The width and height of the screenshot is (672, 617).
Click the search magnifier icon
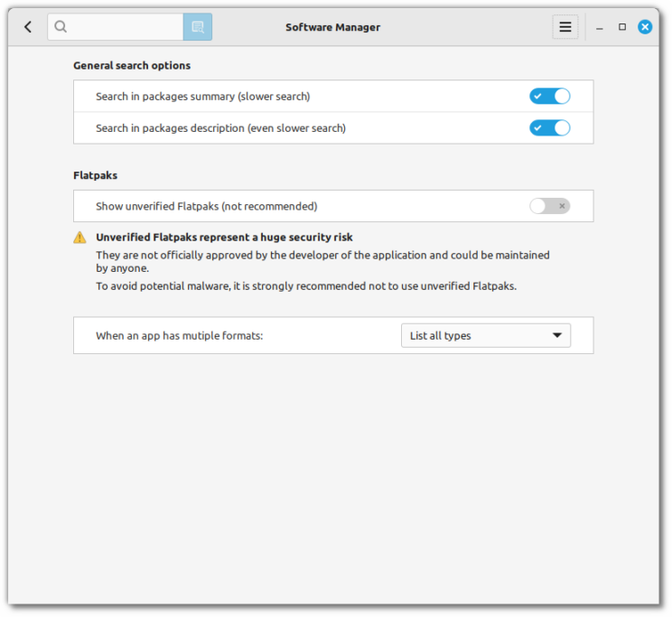tap(61, 27)
